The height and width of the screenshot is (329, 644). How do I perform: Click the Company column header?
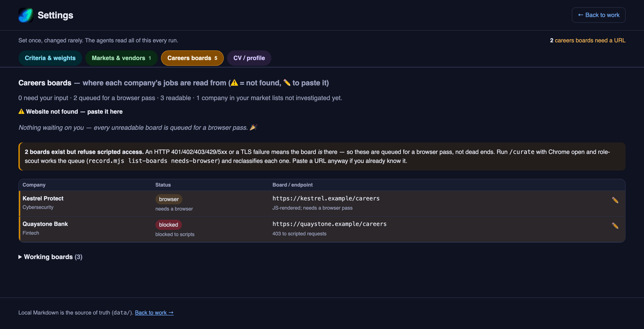[x=34, y=185]
